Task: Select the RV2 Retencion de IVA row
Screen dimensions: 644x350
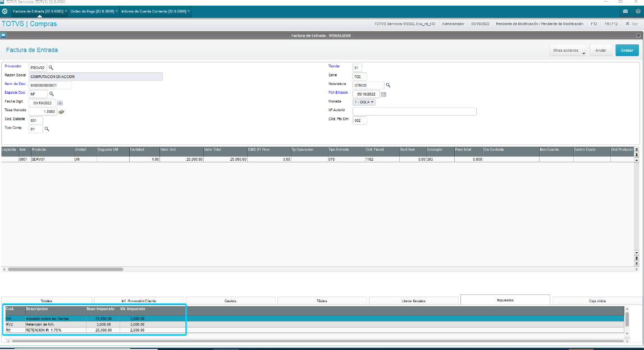Action: [314, 325]
